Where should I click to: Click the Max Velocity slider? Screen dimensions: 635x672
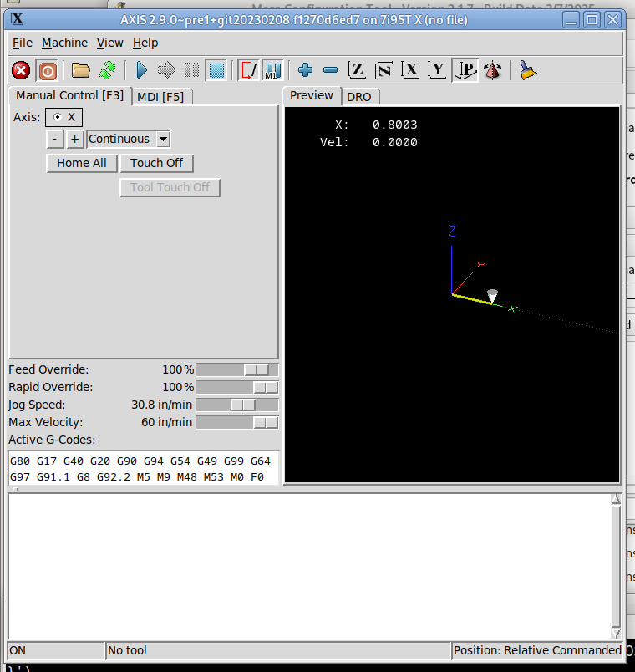(237, 423)
